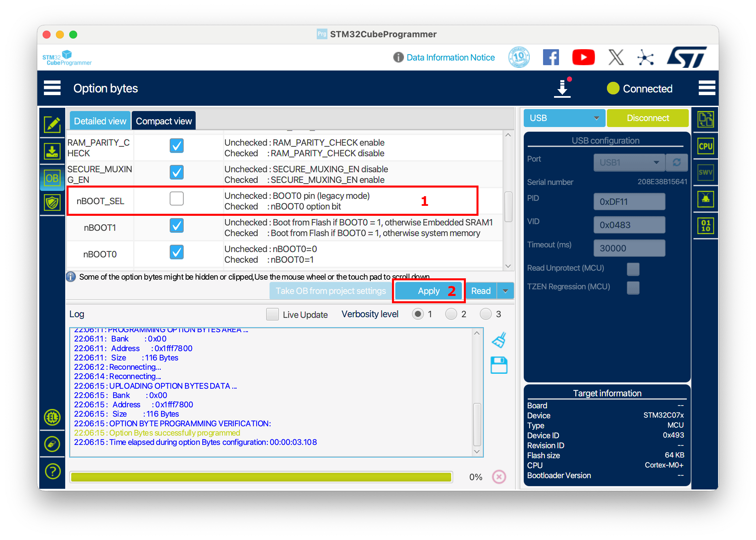Screen dimensions: 756x540
Task: Check the nBOOT_SEL option bit
Action: (x=176, y=198)
